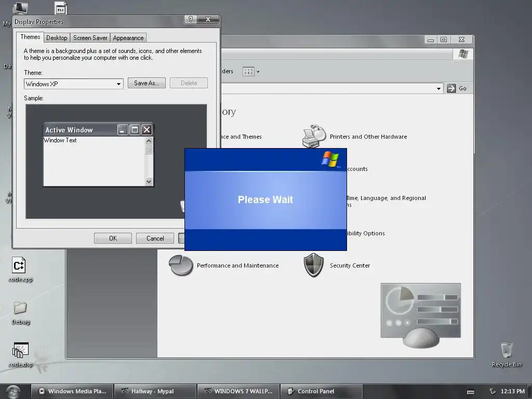Click the Delete button in Display Properties
This screenshot has height=399, width=532.
coord(189,83)
